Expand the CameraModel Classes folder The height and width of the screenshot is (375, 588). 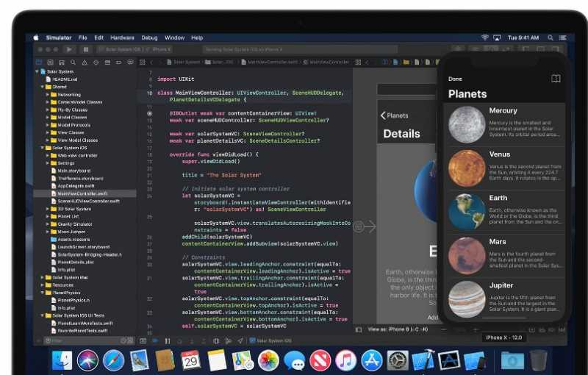[x=47, y=102]
